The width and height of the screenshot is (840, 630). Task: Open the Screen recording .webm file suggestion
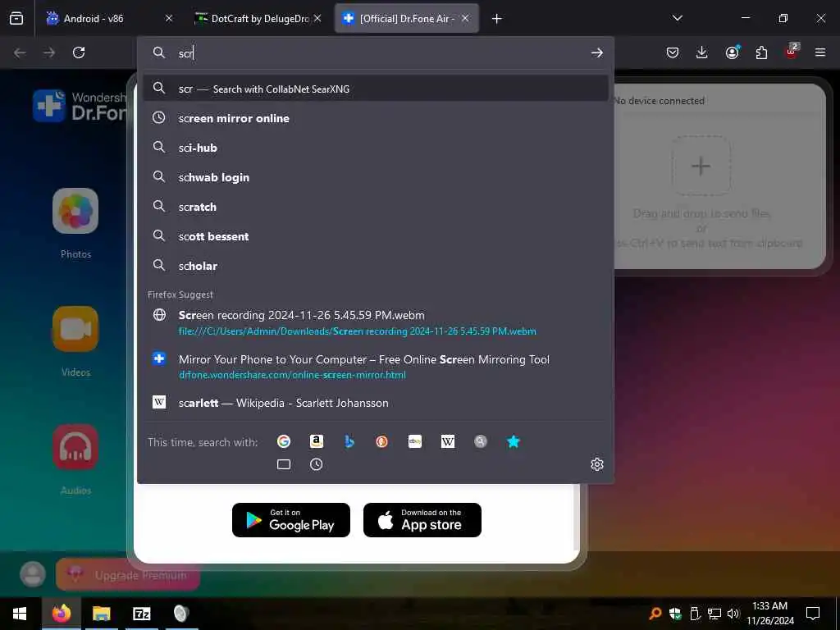[x=376, y=322]
